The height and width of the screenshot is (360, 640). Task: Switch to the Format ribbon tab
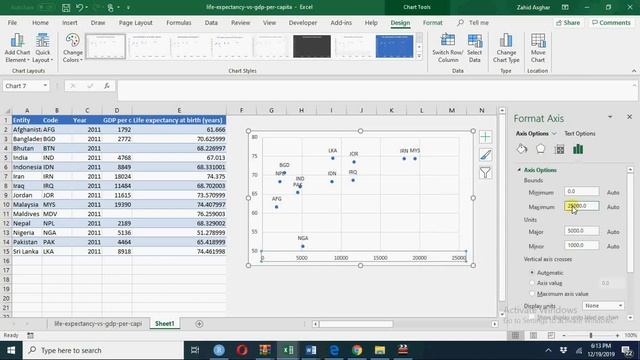[x=433, y=23]
